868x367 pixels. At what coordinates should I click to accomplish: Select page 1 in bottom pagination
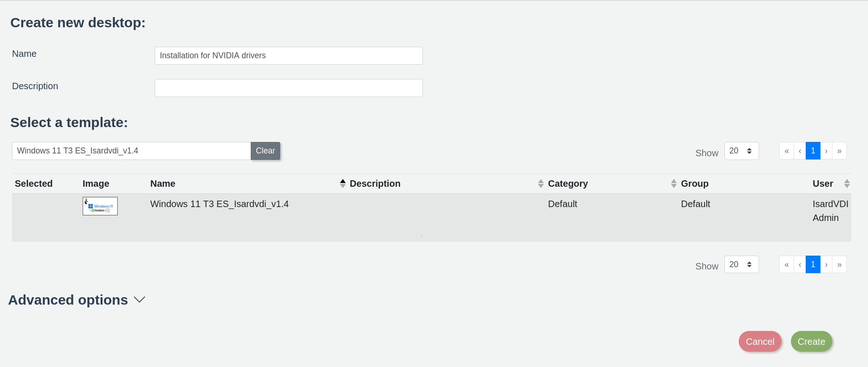coord(813,265)
